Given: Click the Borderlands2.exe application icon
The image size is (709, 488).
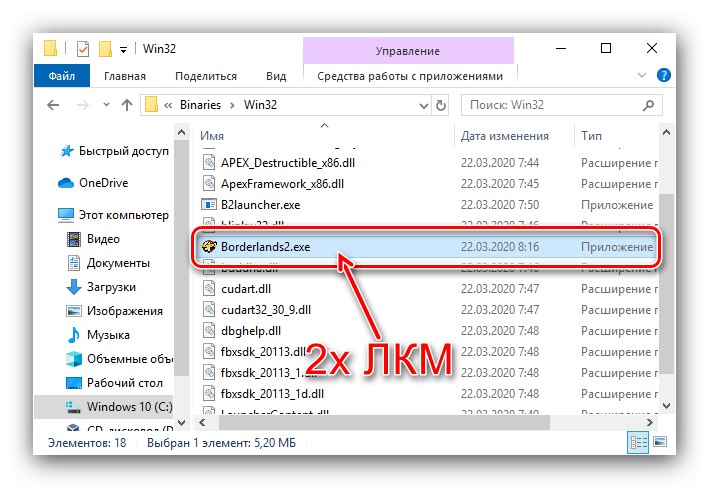Looking at the screenshot, I should pyautogui.click(x=209, y=246).
